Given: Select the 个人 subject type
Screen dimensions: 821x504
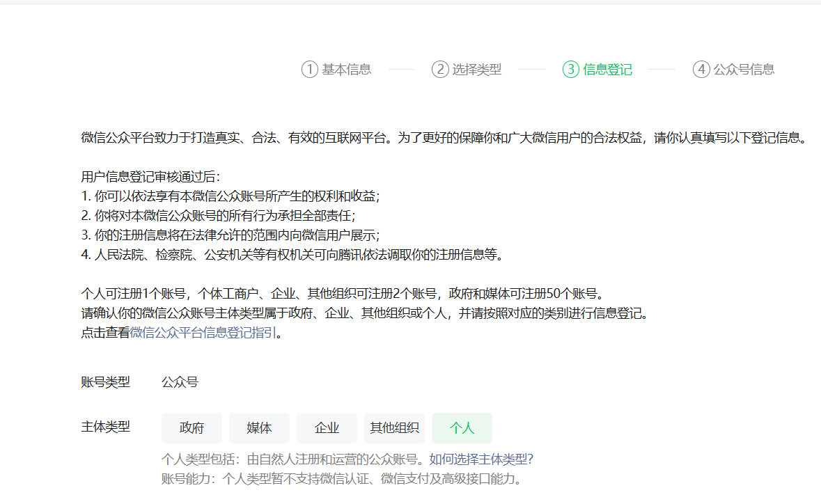Looking at the screenshot, I should click(x=462, y=428).
